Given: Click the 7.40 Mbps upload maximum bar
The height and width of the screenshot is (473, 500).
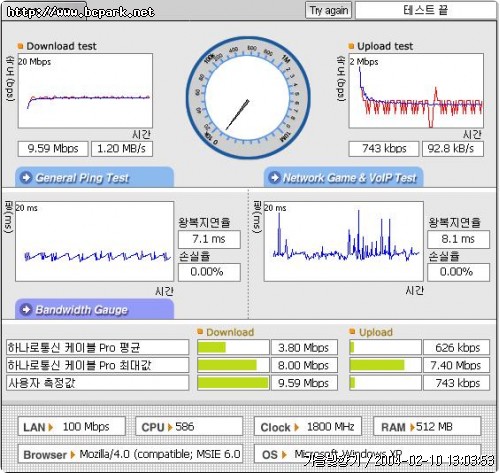Looking at the screenshot, I should point(385,365).
